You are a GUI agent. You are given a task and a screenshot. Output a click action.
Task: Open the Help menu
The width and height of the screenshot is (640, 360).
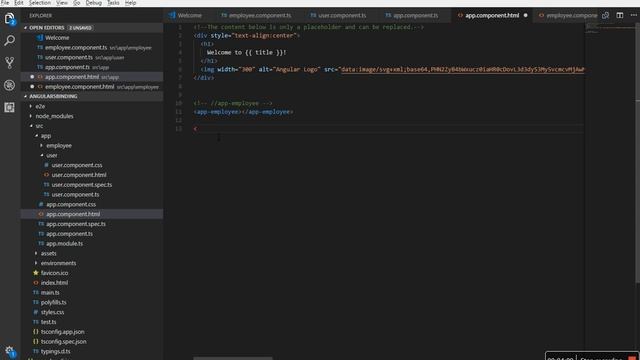pyautogui.click(x=130, y=3)
